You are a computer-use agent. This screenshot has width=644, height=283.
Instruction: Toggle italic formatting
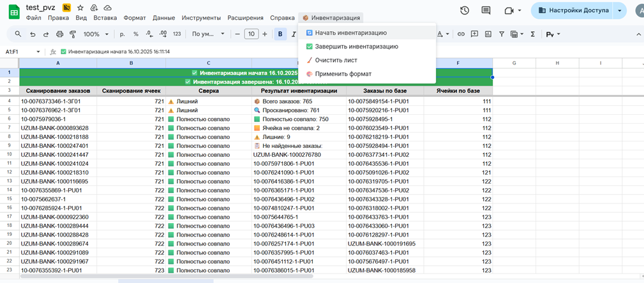[294, 34]
